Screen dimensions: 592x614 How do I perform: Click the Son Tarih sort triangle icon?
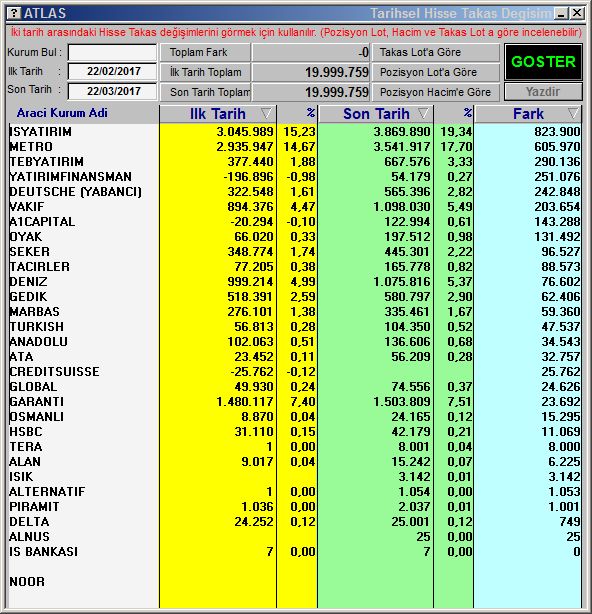click(423, 114)
